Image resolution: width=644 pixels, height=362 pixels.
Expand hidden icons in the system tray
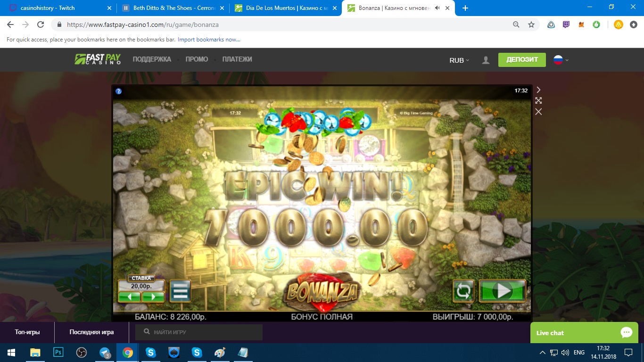point(542,352)
